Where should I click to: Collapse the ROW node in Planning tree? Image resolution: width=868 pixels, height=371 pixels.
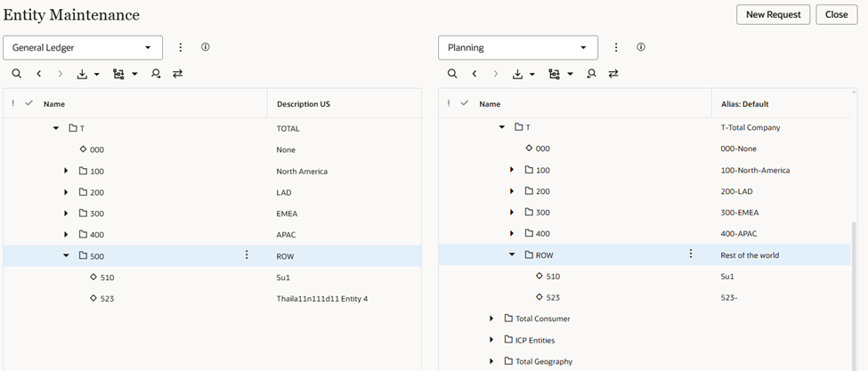(512, 254)
